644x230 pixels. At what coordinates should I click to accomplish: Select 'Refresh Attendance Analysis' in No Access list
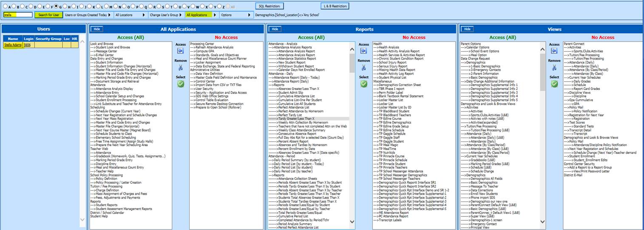coord(212,47)
